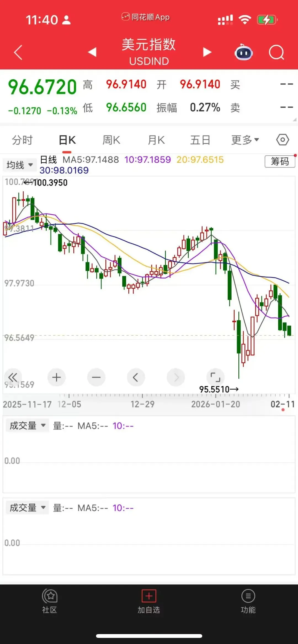Tap the search magnifier icon
The width and height of the screenshot is (298, 644).
276,52
